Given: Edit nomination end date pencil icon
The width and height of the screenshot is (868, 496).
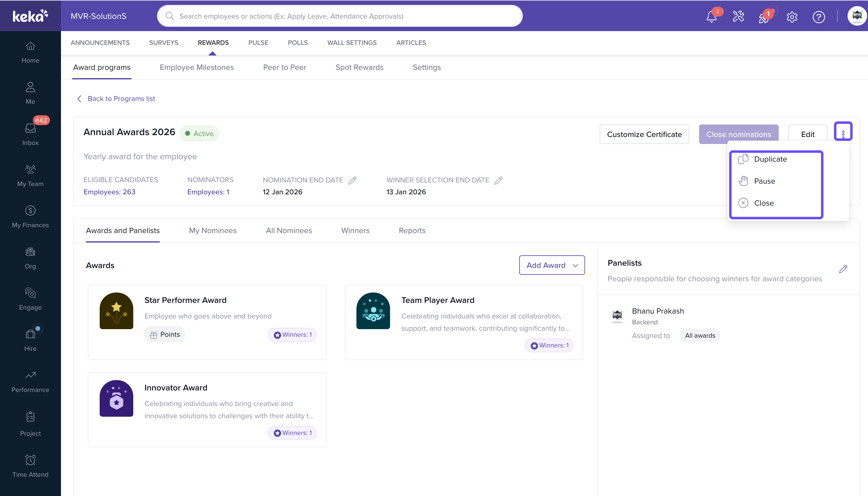Looking at the screenshot, I should 352,180.
